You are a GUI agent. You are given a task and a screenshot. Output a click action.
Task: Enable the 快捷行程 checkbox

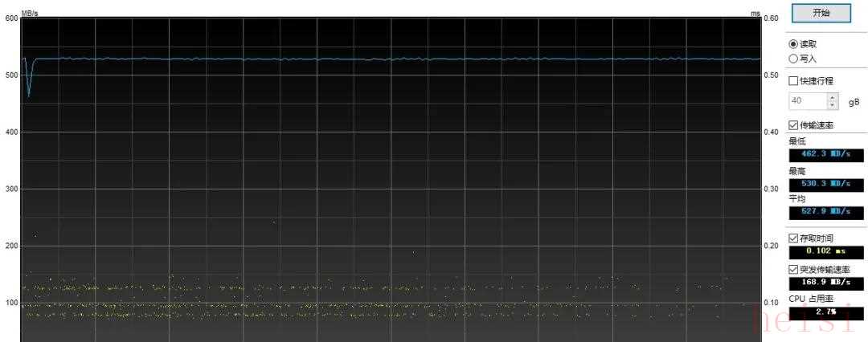794,81
